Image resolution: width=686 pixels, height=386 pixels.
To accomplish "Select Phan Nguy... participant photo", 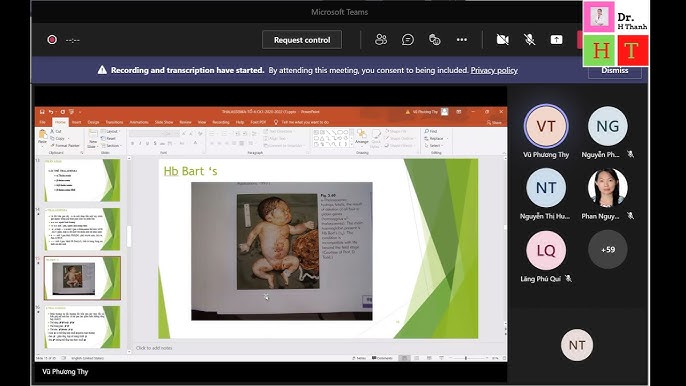I will pyautogui.click(x=608, y=188).
